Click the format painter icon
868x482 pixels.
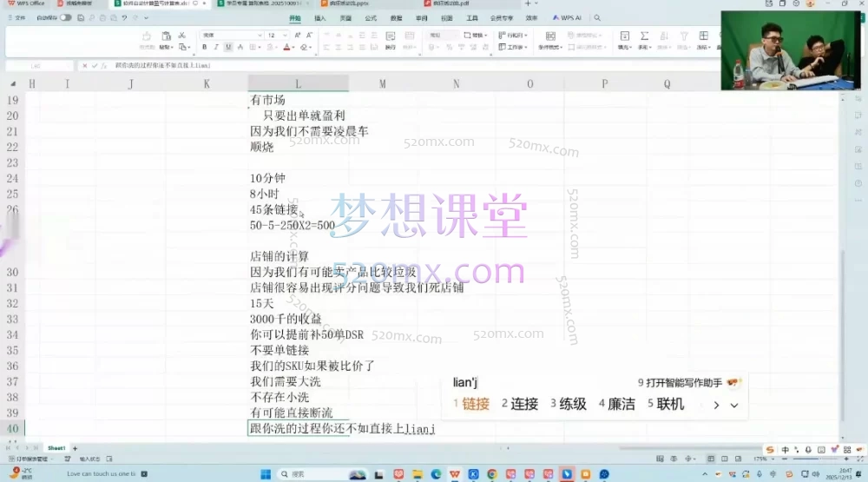point(147,36)
